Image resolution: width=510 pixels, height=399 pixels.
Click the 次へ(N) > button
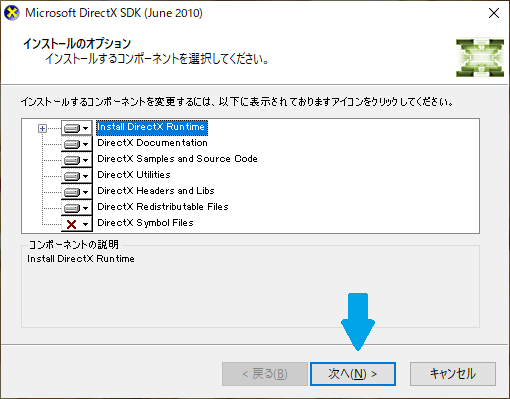pos(353,374)
